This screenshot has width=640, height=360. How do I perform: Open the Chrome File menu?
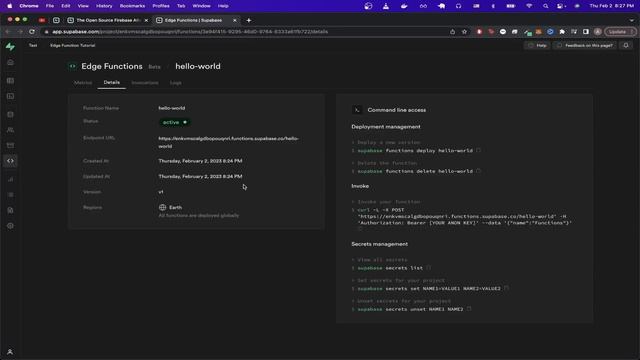[49, 6]
